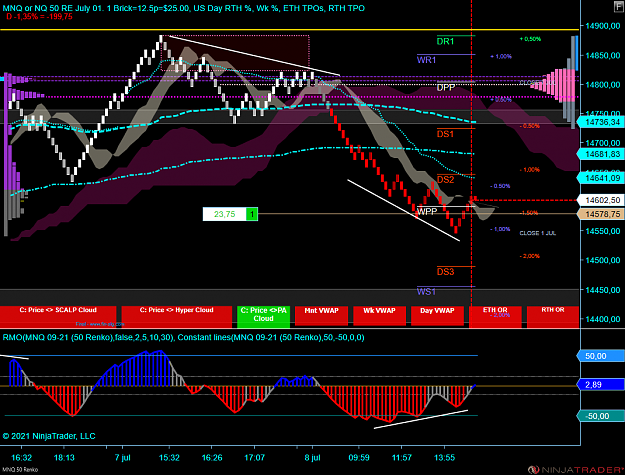Click the 15:32 time axis label
625x475 pixels.
(x=169, y=457)
